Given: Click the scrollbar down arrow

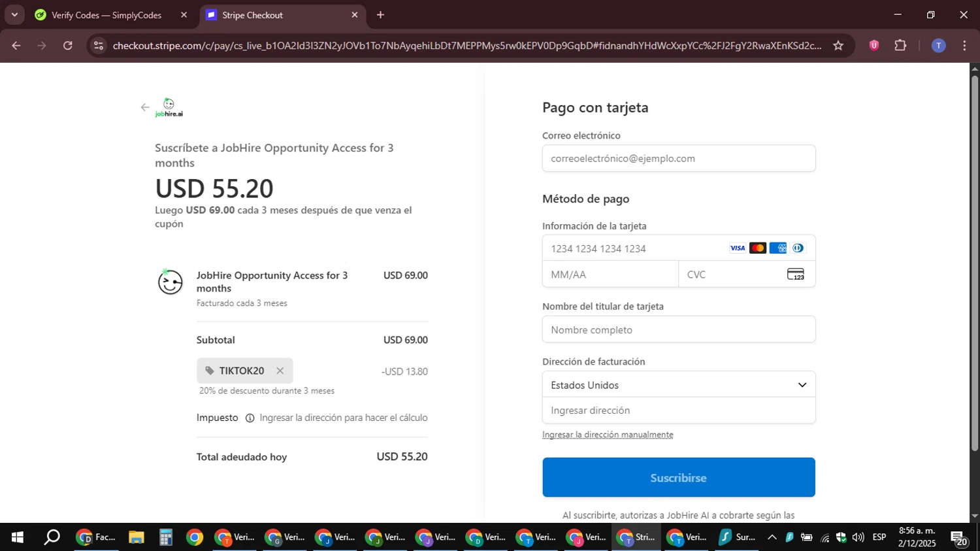Looking at the screenshot, I should point(975,516).
